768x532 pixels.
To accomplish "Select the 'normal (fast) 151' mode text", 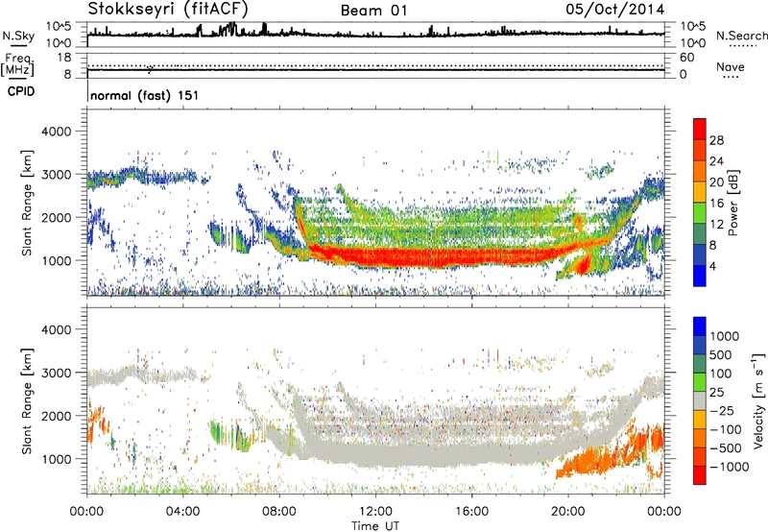I will [145, 95].
